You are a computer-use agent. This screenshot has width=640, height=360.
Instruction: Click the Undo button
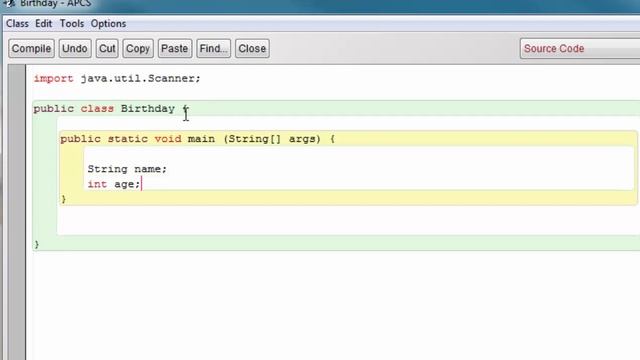click(x=75, y=49)
